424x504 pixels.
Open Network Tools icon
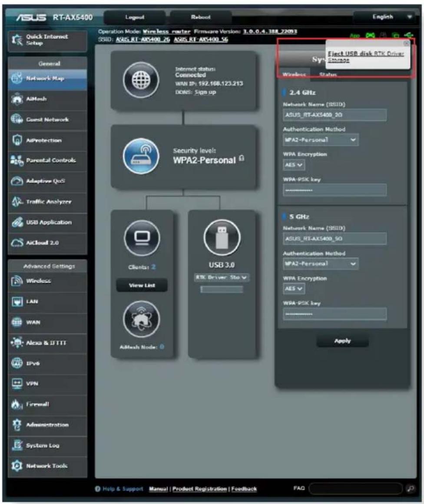(17, 466)
